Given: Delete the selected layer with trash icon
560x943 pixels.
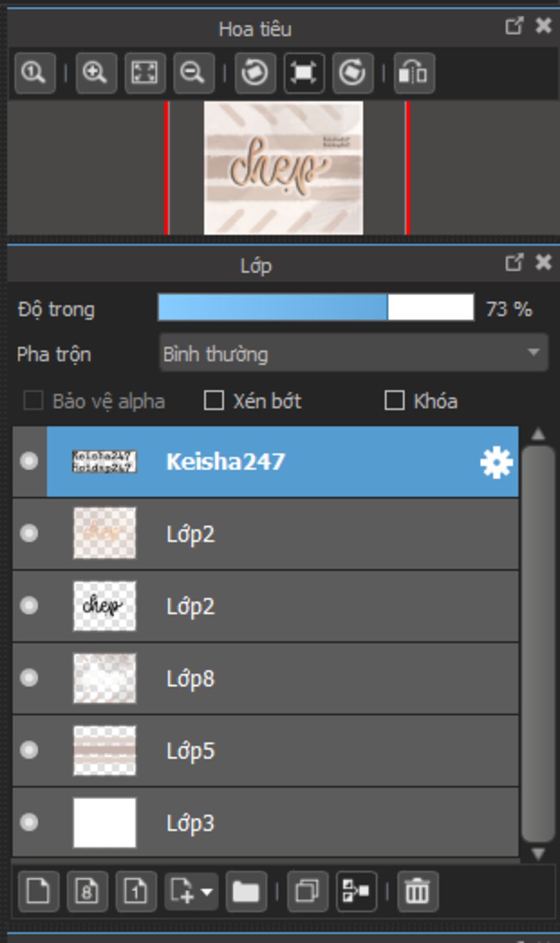Looking at the screenshot, I should click(x=417, y=892).
